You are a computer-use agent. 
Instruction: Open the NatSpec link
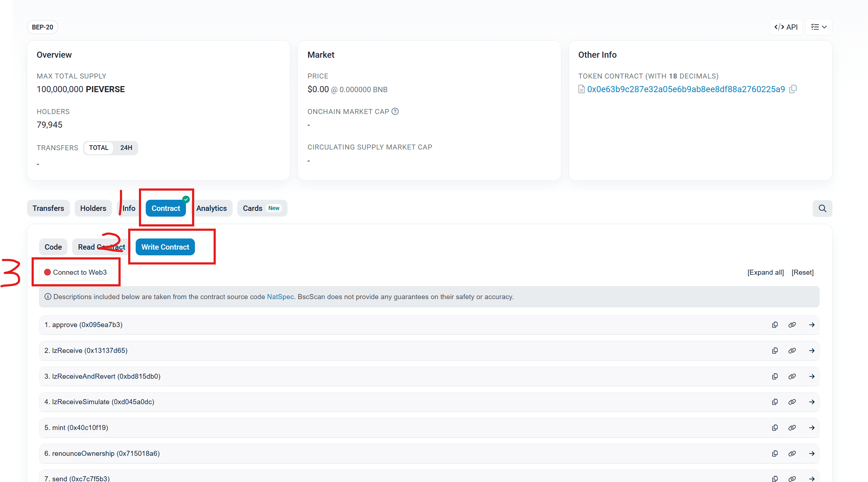point(280,297)
